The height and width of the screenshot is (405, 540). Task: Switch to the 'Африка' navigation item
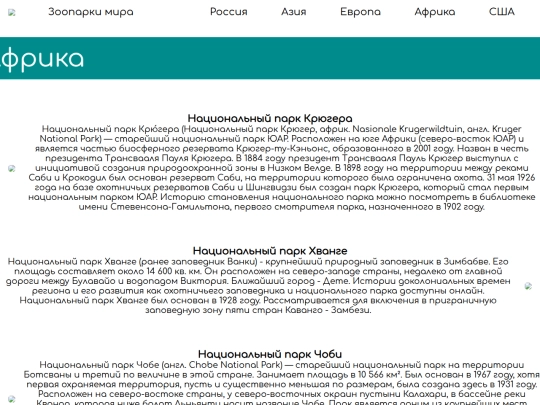point(435,12)
